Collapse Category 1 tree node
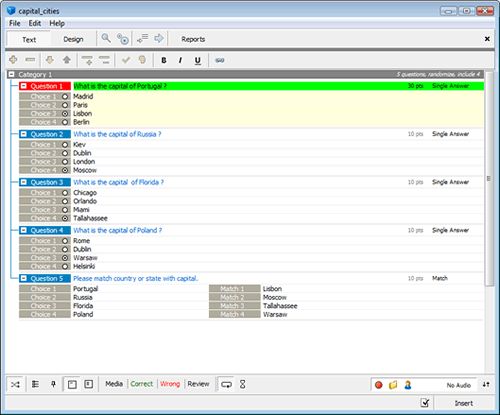 [12, 74]
